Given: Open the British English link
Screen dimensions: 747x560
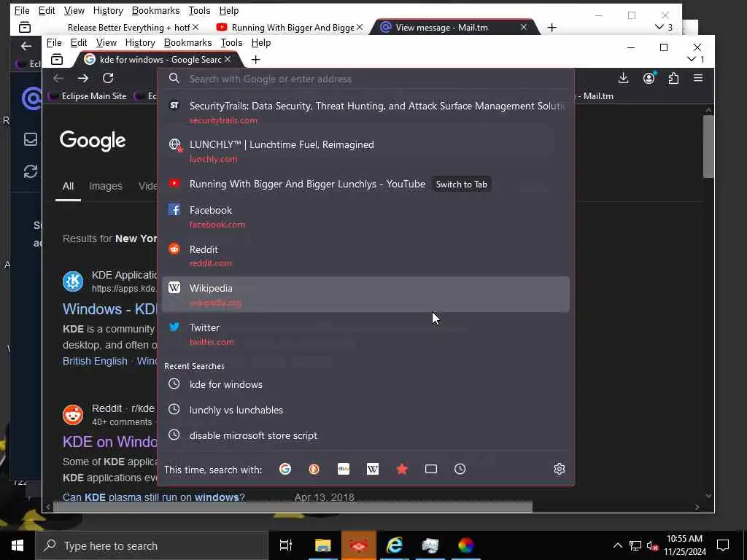Looking at the screenshot, I should [95, 361].
